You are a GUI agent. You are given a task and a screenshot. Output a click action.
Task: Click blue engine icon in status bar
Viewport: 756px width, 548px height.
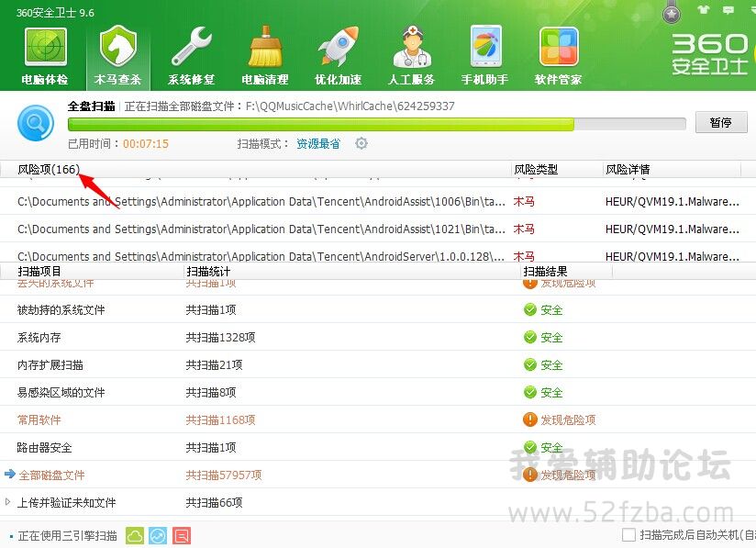point(158,535)
